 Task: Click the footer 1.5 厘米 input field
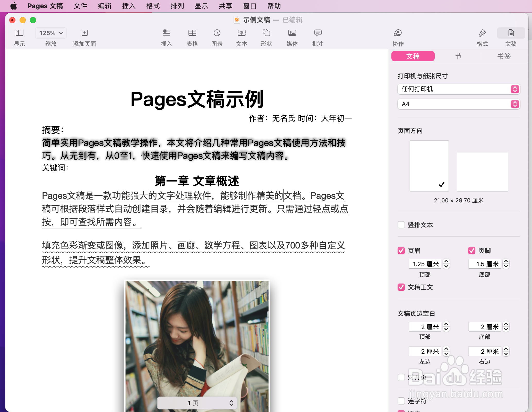tap(485, 264)
